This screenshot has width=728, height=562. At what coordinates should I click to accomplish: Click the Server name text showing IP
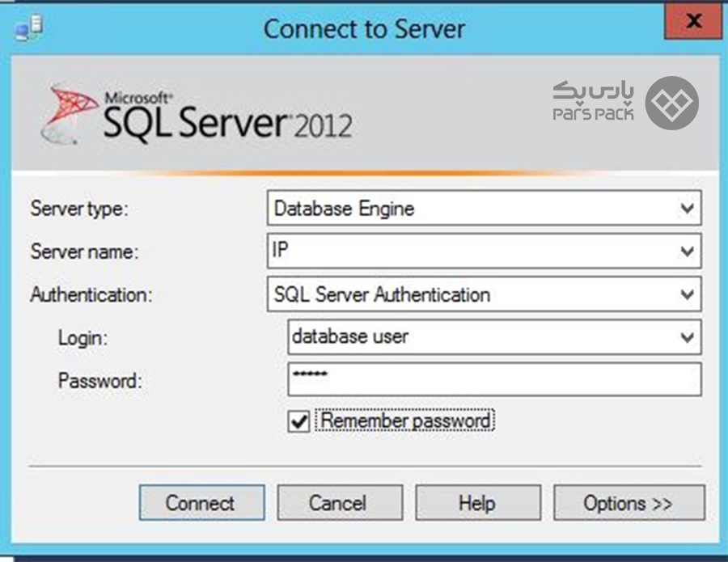pos(281,250)
